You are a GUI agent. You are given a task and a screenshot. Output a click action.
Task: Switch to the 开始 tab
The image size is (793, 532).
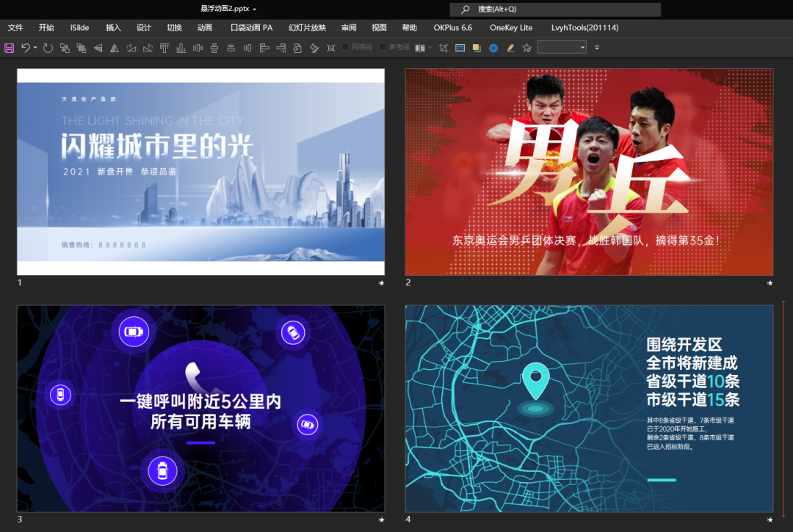coord(46,28)
